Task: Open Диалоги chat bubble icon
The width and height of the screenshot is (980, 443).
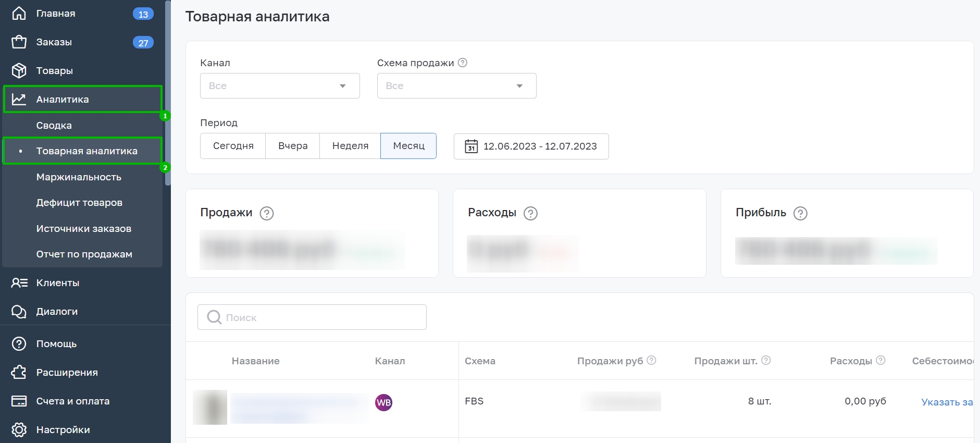Action: (x=19, y=312)
